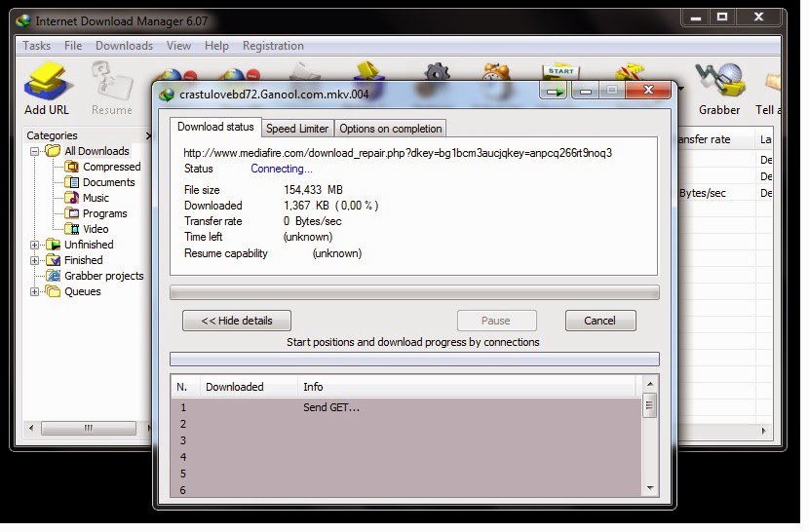Click the connections list vertical scrollbar down arrow
Screen dimensions: 809x532
tap(650, 487)
